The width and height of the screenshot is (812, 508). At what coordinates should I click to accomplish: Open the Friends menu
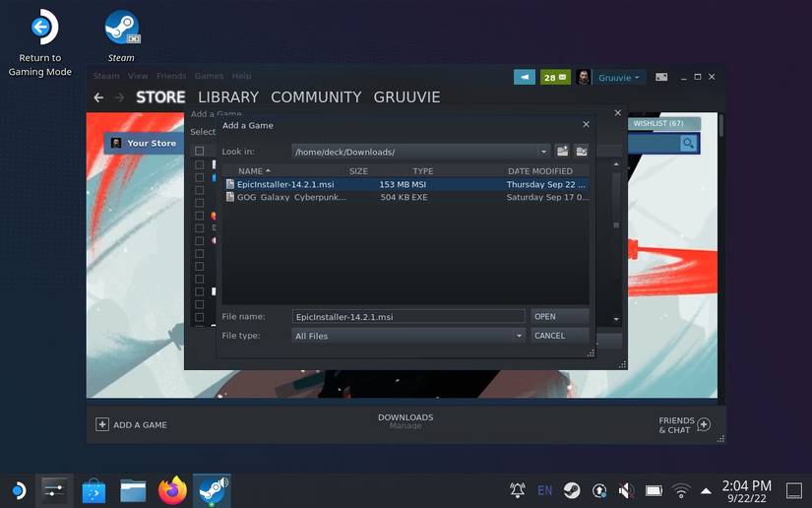pos(171,76)
